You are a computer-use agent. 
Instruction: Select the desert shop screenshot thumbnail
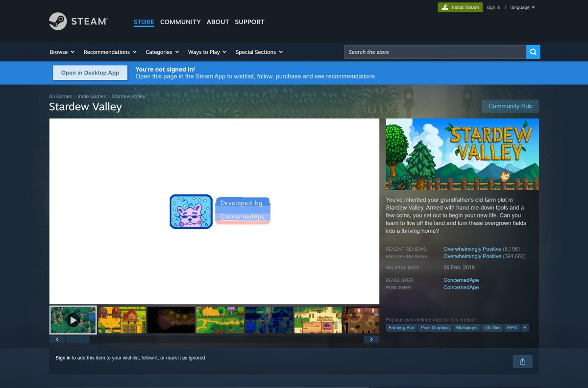(318, 320)
